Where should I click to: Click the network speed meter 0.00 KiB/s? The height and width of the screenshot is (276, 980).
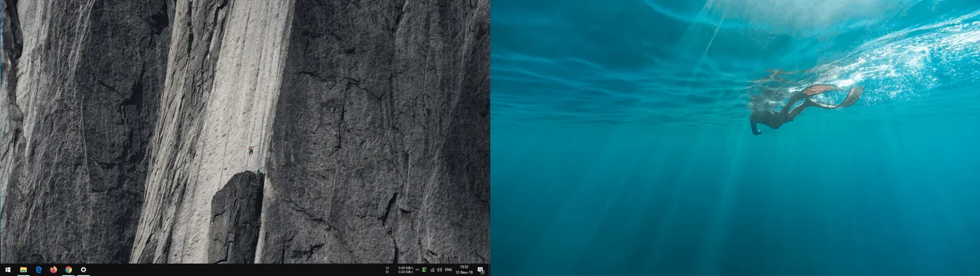[x=399, y=270]
